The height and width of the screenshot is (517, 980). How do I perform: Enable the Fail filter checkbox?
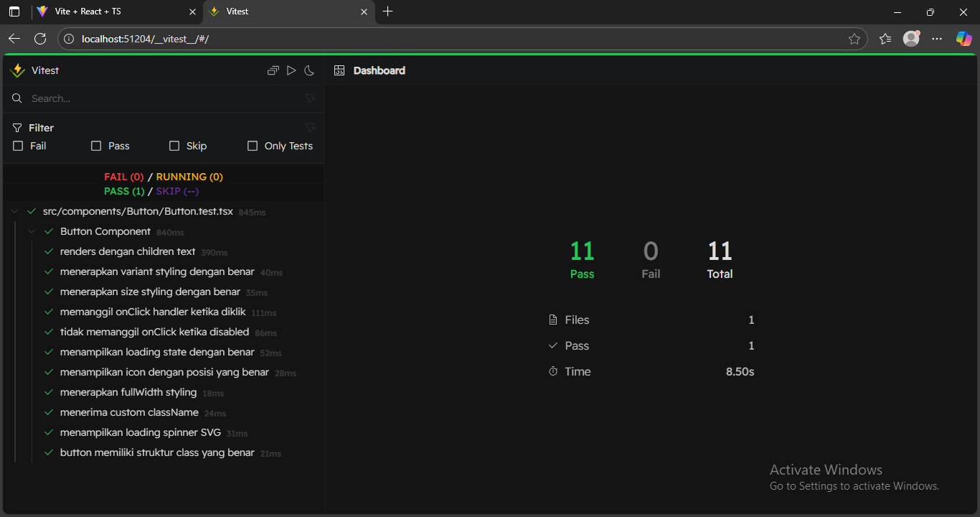19,146
